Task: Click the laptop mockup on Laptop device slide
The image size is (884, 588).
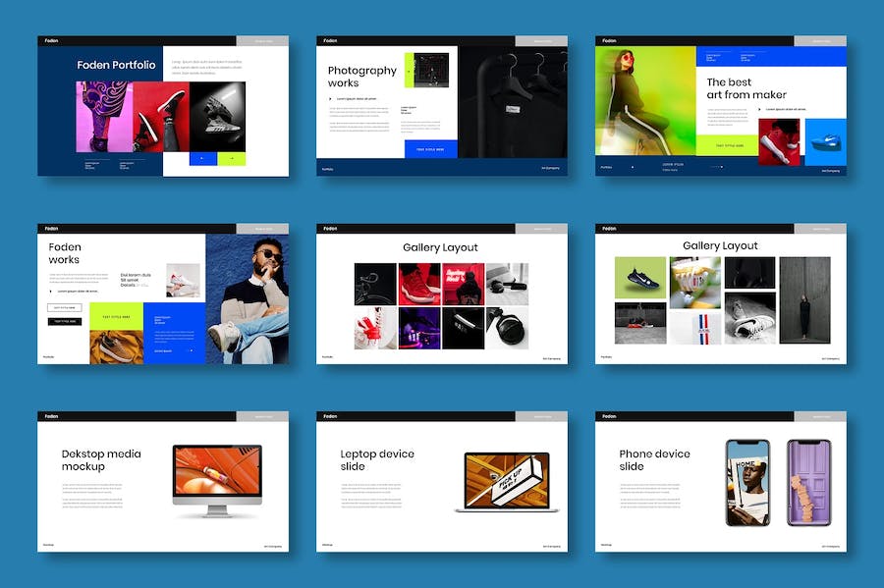Action: [x=506, y=482]
